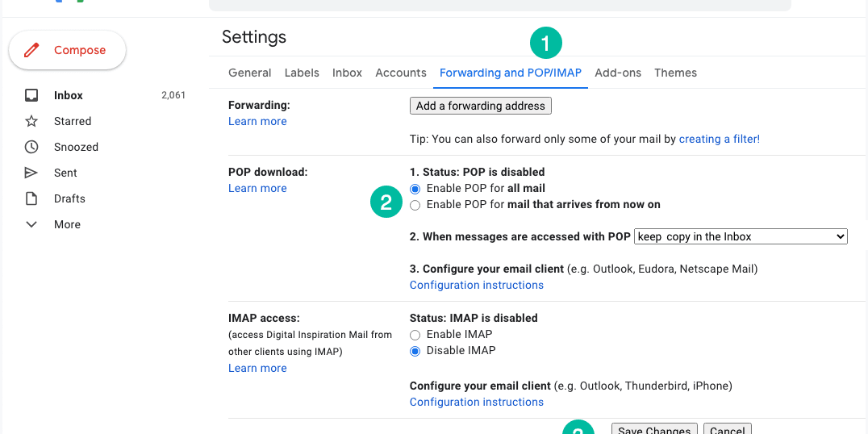868x434 pixels.
Task: Select Enable POP for all mail
Action: (x=415, y=189)
